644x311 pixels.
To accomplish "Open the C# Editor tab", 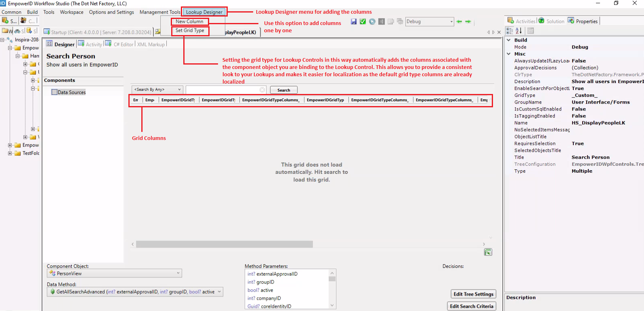I will (120, 44).
